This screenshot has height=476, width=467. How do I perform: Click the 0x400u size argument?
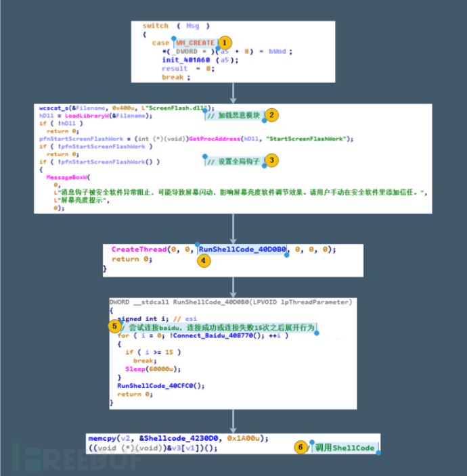pos(123,108)
